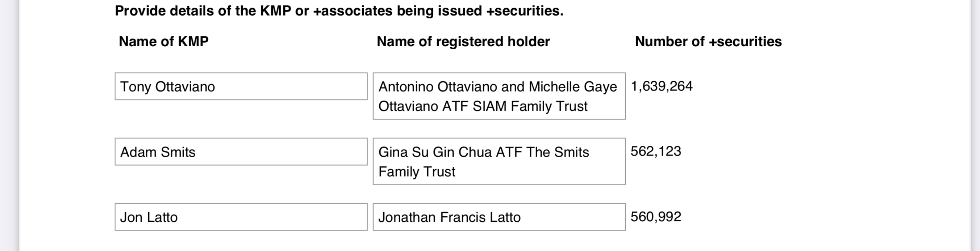Click the Name of registered holder header
The image size is (980, 251).
point(463,41)
